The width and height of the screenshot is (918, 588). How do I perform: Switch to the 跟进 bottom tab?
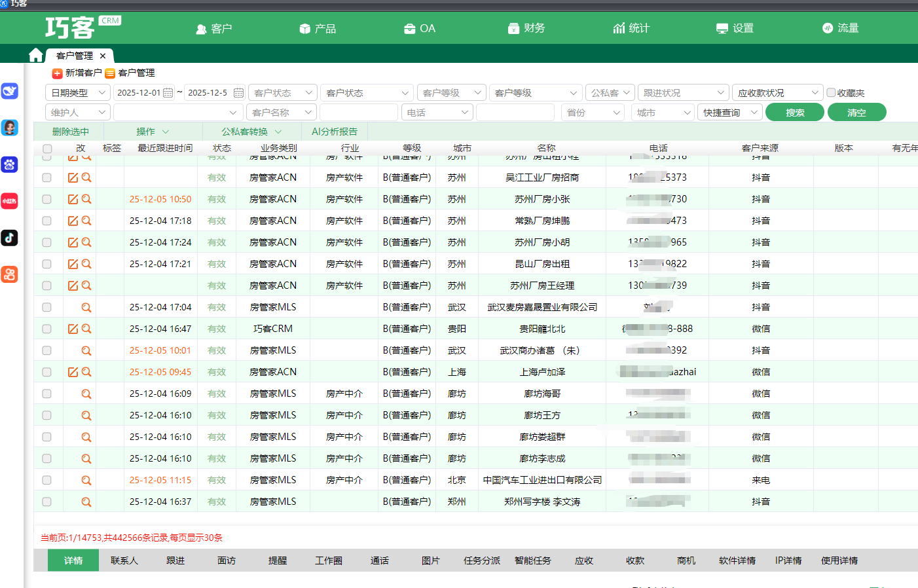coord(175,560)
